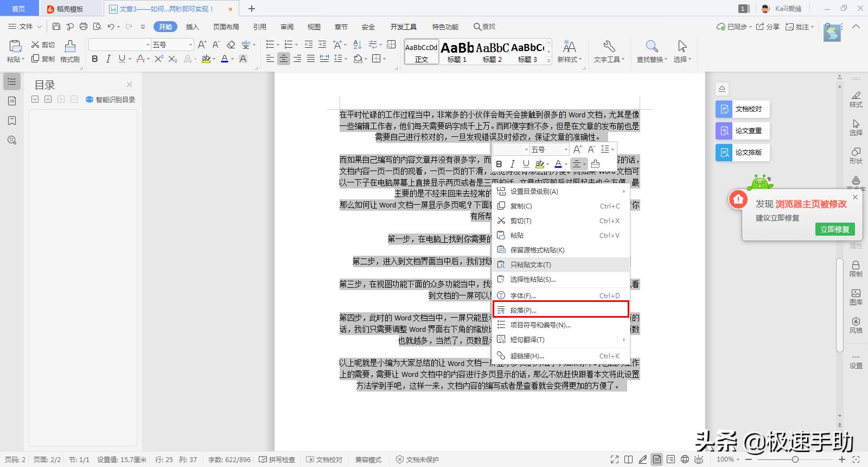This screenshot has width=868, height=467.
Task: Open 文字工具
Action: [609, 51]
